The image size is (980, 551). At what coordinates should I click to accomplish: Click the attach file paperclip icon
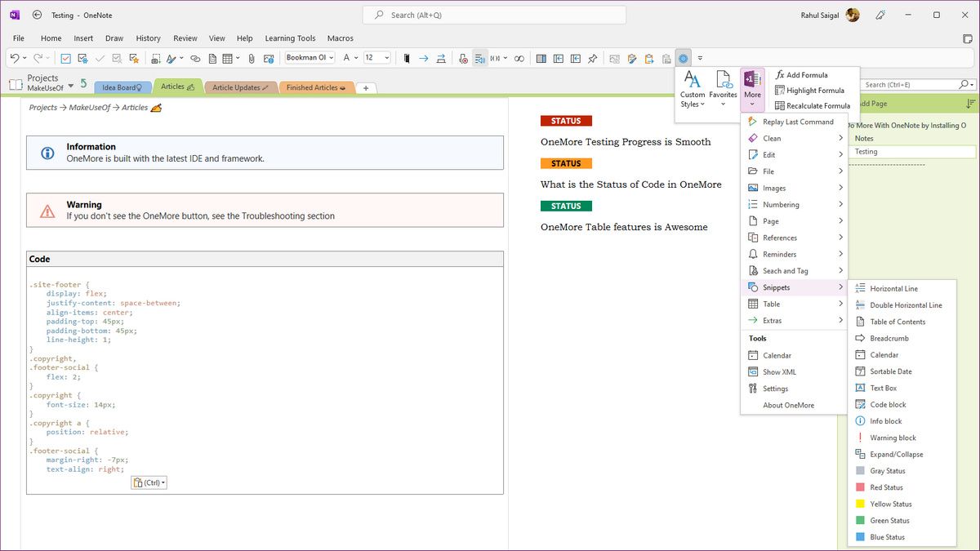252,58
